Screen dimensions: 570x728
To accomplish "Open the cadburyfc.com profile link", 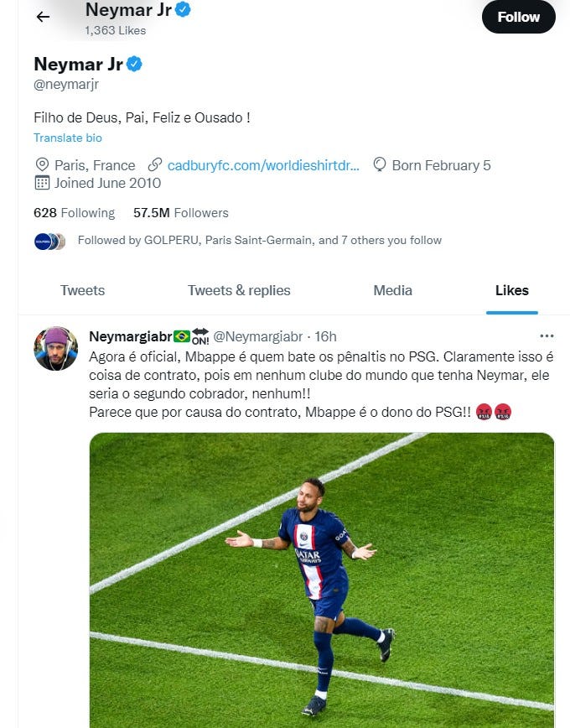I will point(263,165).
